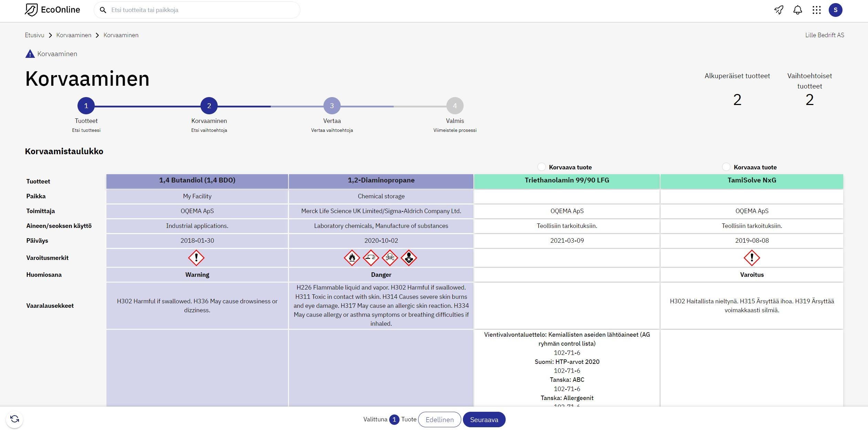Select TamiSolve NxG as Korvaava tuote
This screenshot has width=868, height=430.
coord(726,167)
